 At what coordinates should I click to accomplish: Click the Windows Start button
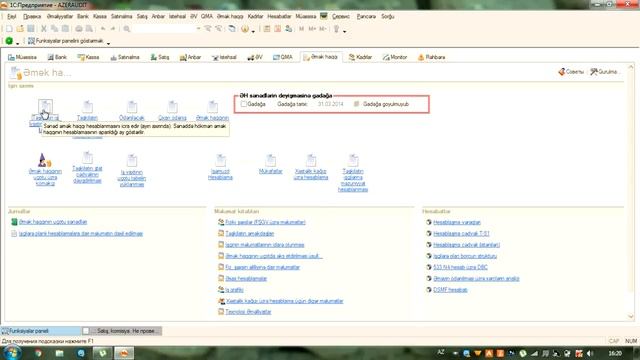tap(12, 353)
